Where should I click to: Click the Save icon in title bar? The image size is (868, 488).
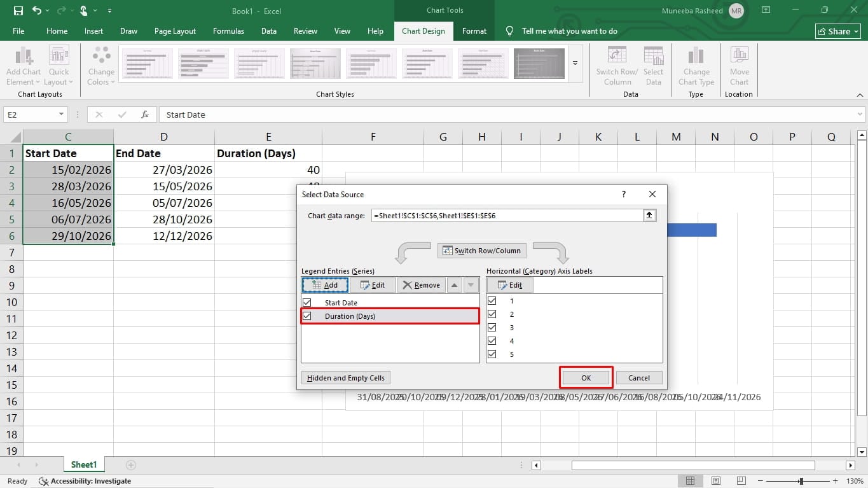(18, 11)
